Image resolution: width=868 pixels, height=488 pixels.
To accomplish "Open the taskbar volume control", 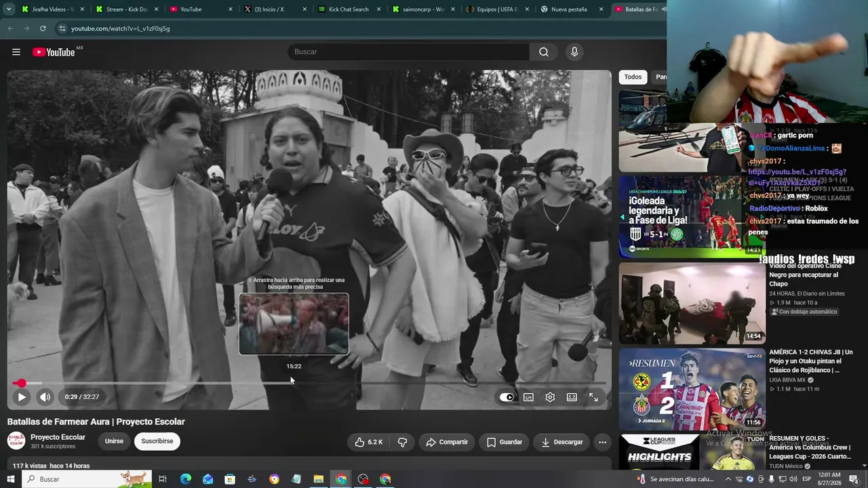I will click(795, 479).
